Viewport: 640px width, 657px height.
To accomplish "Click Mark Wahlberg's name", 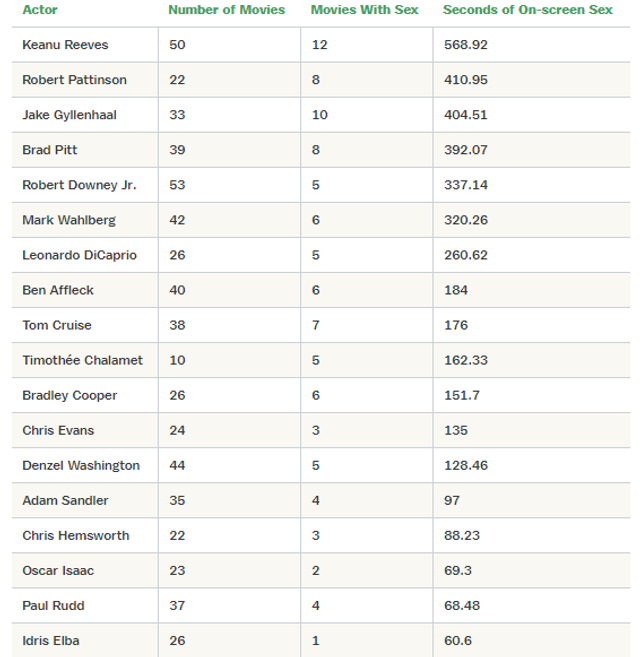I will 69,220.
